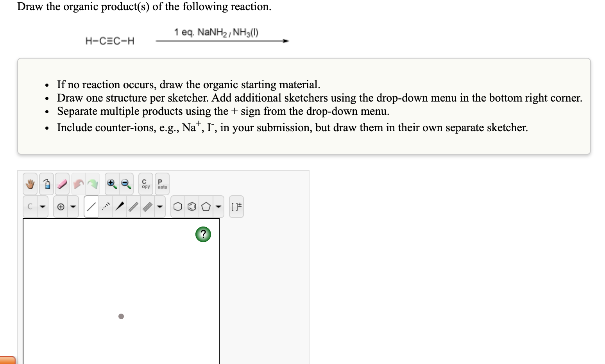Select the triple bond tool

[x=147, y=206]
